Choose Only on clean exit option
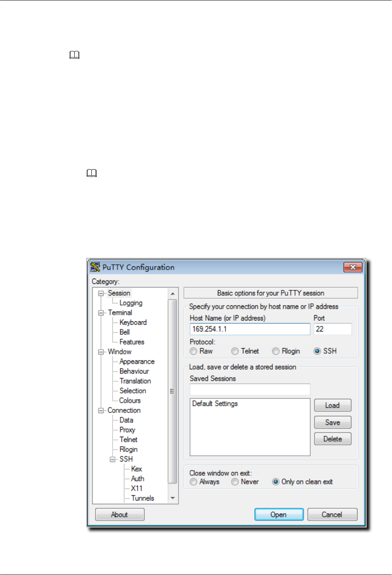The image size is (392, 575). coord(276,481)
